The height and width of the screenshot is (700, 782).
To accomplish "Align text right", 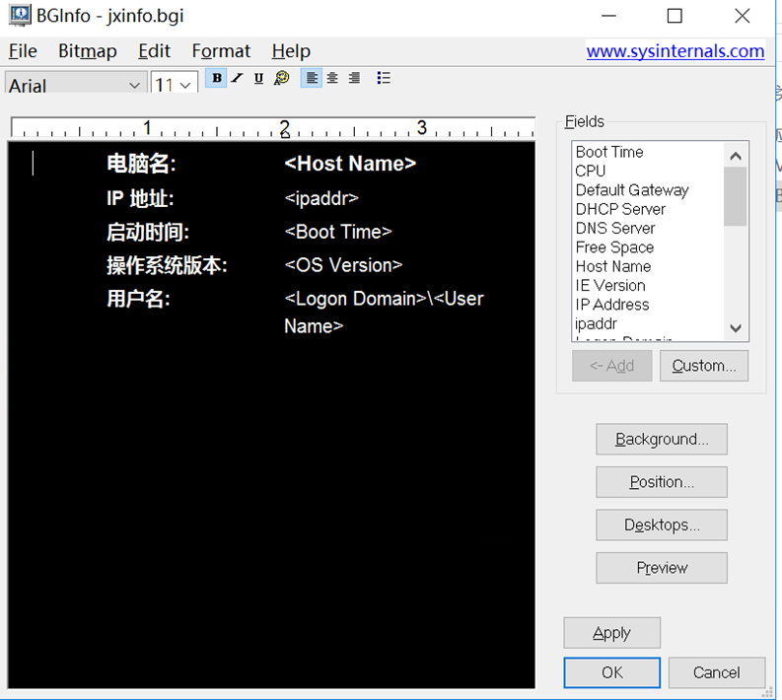I will pyautogui.click(x=354, y=78).
